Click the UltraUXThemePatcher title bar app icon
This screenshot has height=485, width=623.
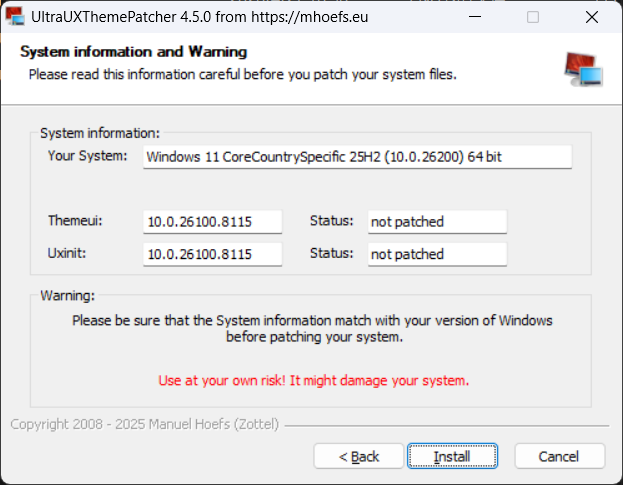[x=15, y=16]
